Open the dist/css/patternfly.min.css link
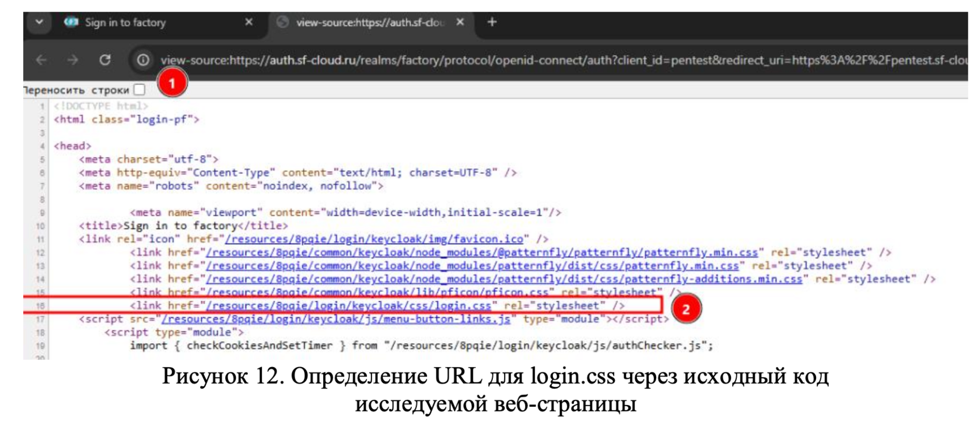Screen dimensions: 980x426 point(473,266)
